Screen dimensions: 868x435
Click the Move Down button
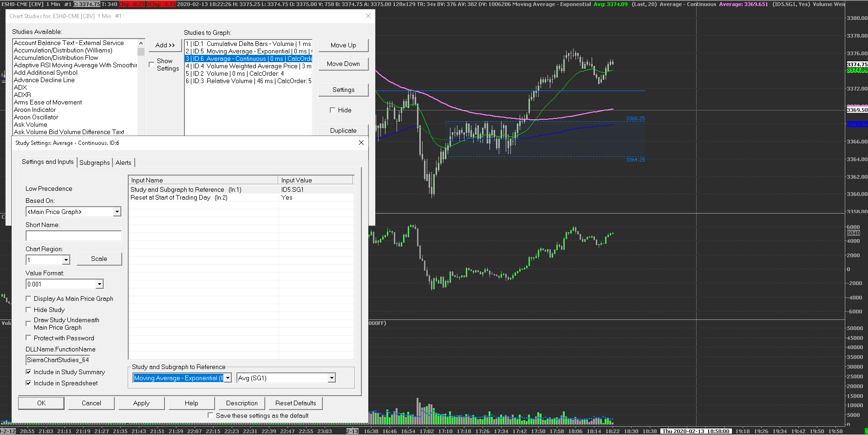tap(343, 64)
